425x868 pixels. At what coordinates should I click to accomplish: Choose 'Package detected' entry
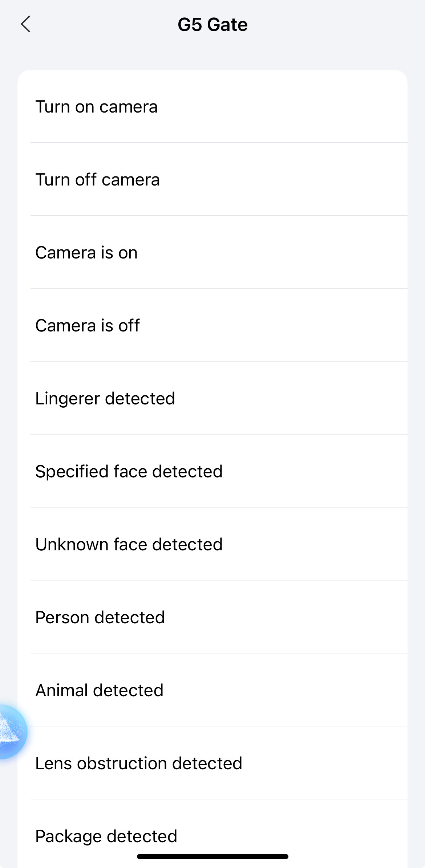106,836
